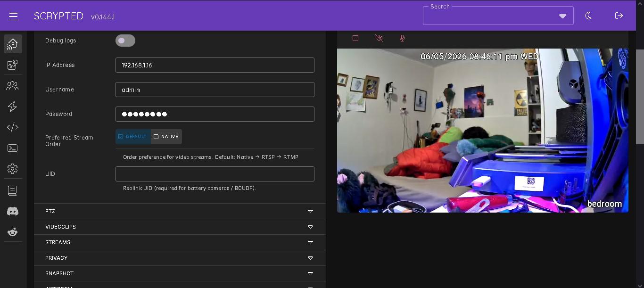Image resolution: width=644 pixels, height=288 pixels.
Task: Open the Users sidebar icon
Action: (x=13, y=86)
